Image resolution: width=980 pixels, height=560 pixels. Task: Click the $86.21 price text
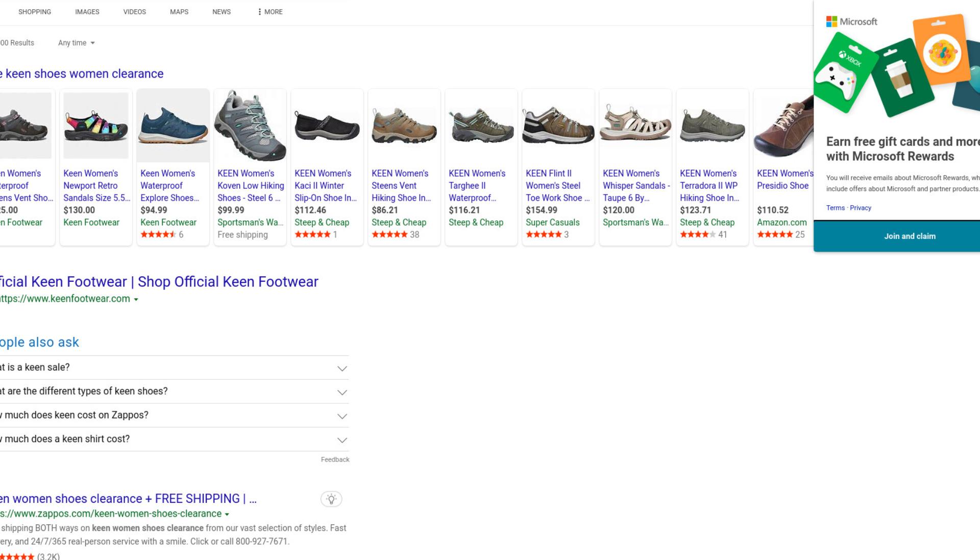pyautogui.click(x=385, y=210)
